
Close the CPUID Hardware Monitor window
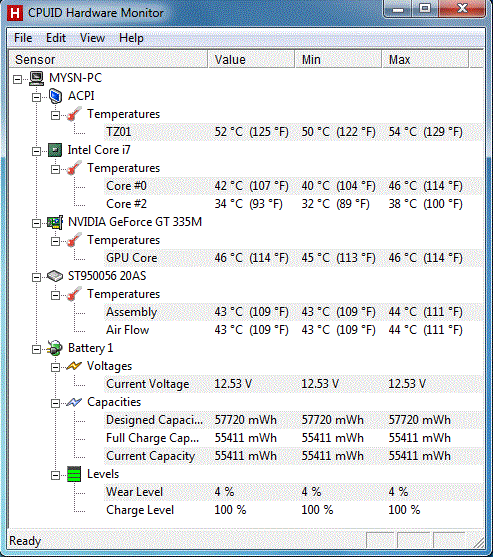(462, 9)
